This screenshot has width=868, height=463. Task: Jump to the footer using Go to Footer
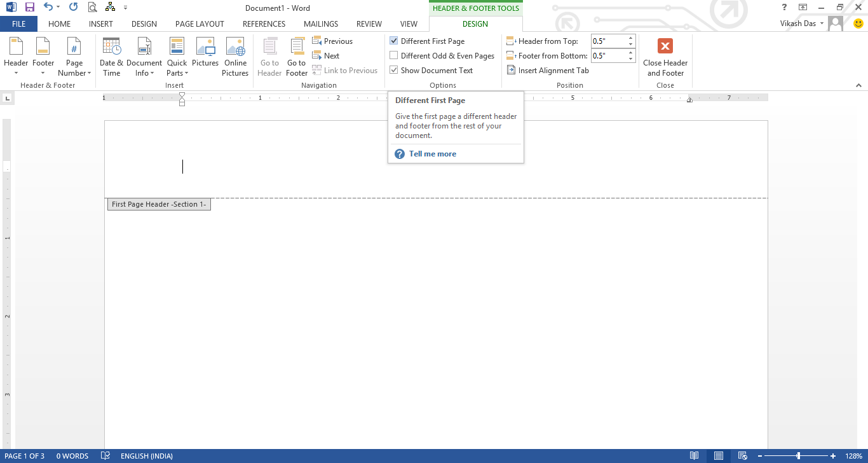(296, 57)
